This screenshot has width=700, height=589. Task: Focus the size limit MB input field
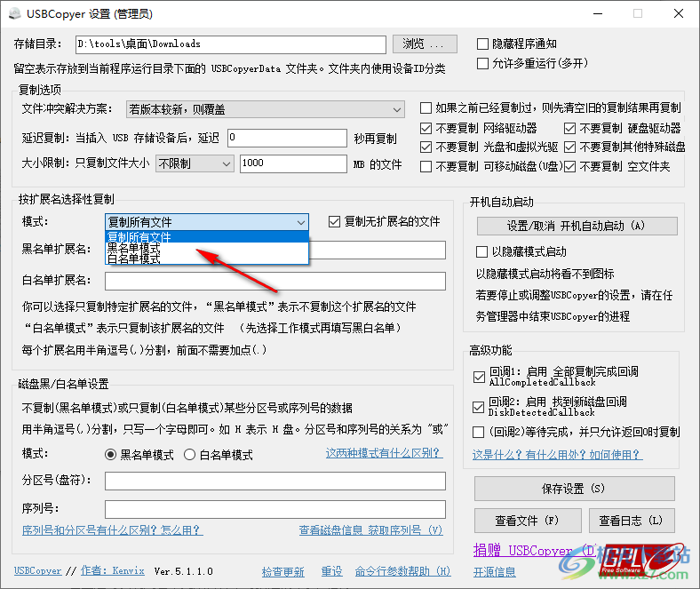[x=293, y=163]
